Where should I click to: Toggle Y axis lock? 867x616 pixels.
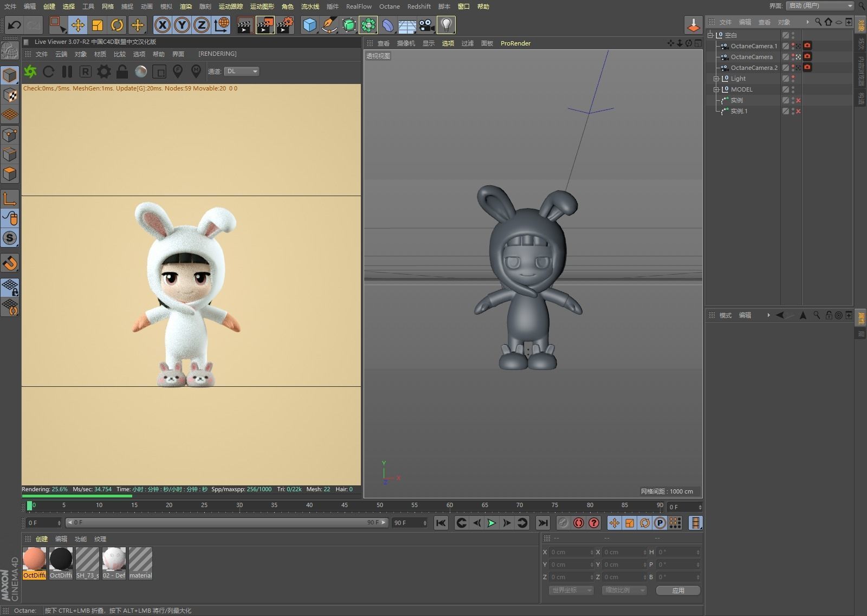click(x=182, y=25)
